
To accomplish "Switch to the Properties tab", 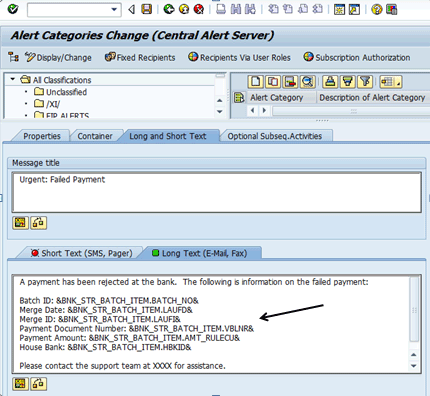I will pos(42,136).
